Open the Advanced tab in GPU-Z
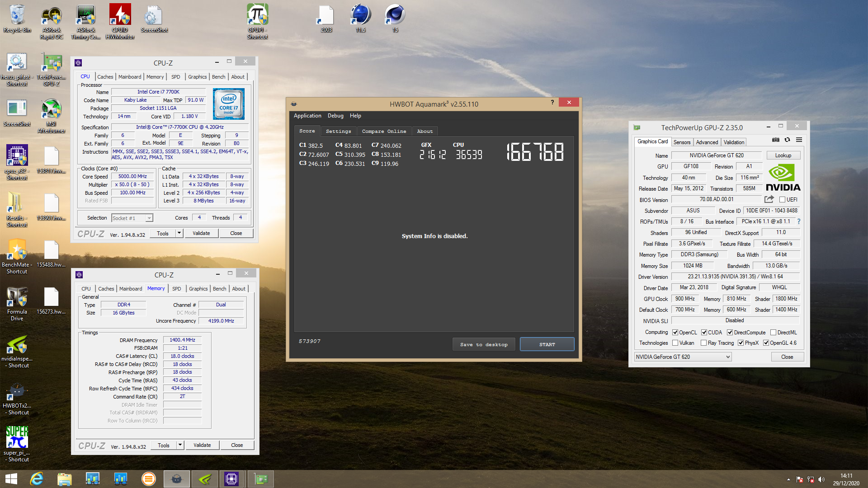The width and height of the screenshot is (868, 488). (x=707, y=142)
